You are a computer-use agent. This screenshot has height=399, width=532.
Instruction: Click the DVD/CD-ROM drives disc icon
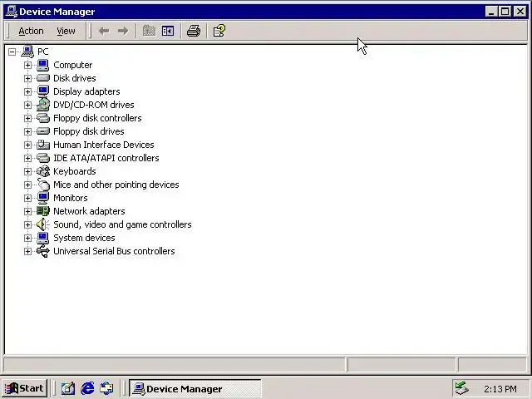(x=43, y=105)
